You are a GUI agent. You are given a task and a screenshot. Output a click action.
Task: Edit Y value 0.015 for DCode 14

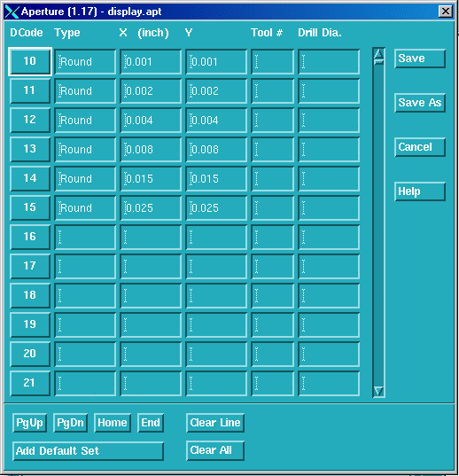pos(216,178)
